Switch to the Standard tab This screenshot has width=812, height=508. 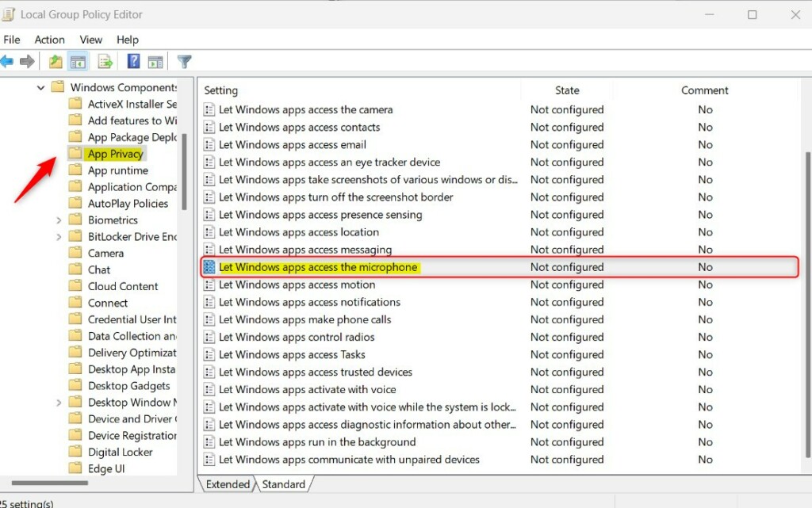click(283, 484)
